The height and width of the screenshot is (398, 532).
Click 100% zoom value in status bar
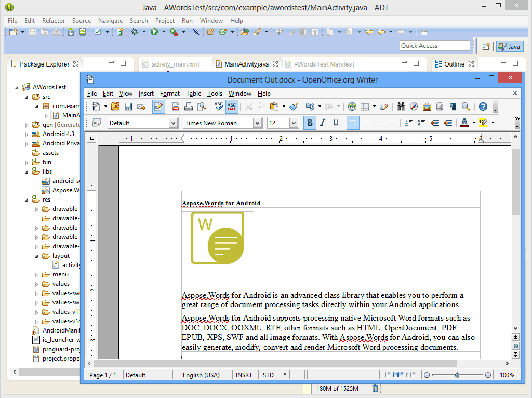507,375
